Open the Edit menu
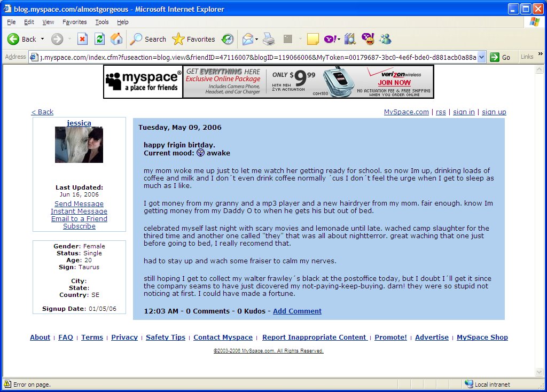Screen dimensions: 547x392 click(29, 22)
